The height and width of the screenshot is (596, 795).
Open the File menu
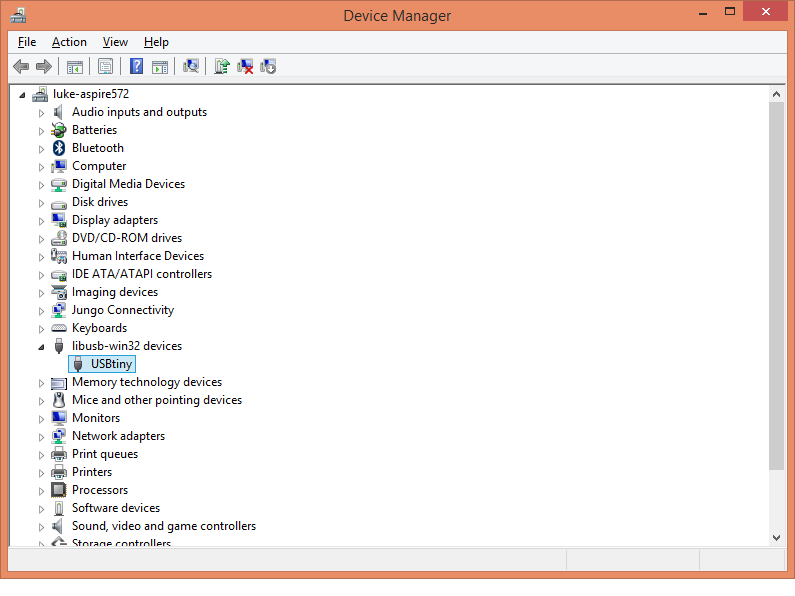[x=27, y=42]
